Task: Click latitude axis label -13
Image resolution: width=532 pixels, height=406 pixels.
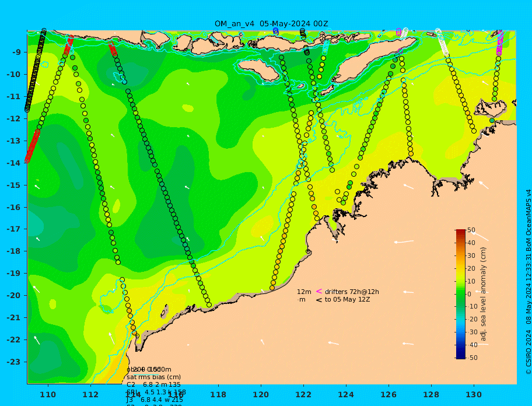Action: pyautogui.click(x=13, y=141)
